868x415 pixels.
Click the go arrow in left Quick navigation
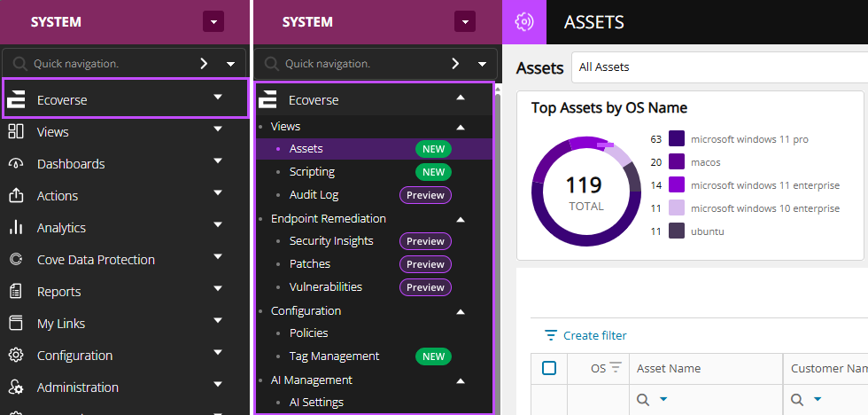[204, 64]
